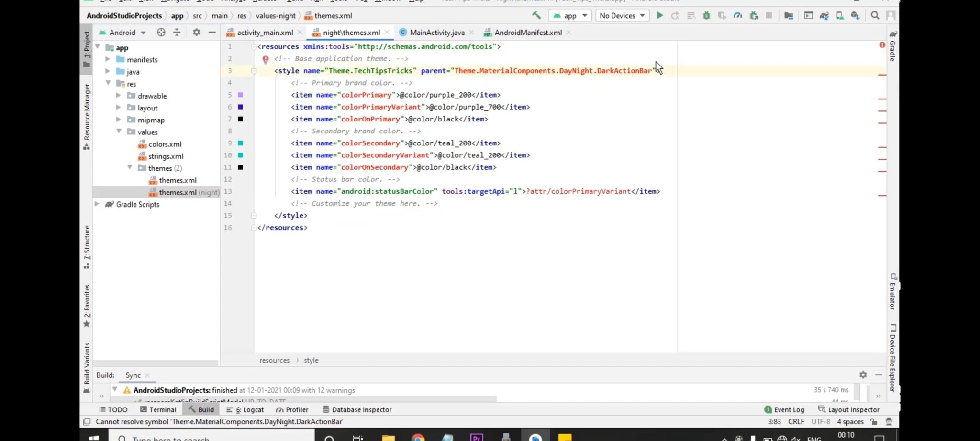
Task: Open the TODO tool window
Action: pyautogui.click(x=113, y=409)
